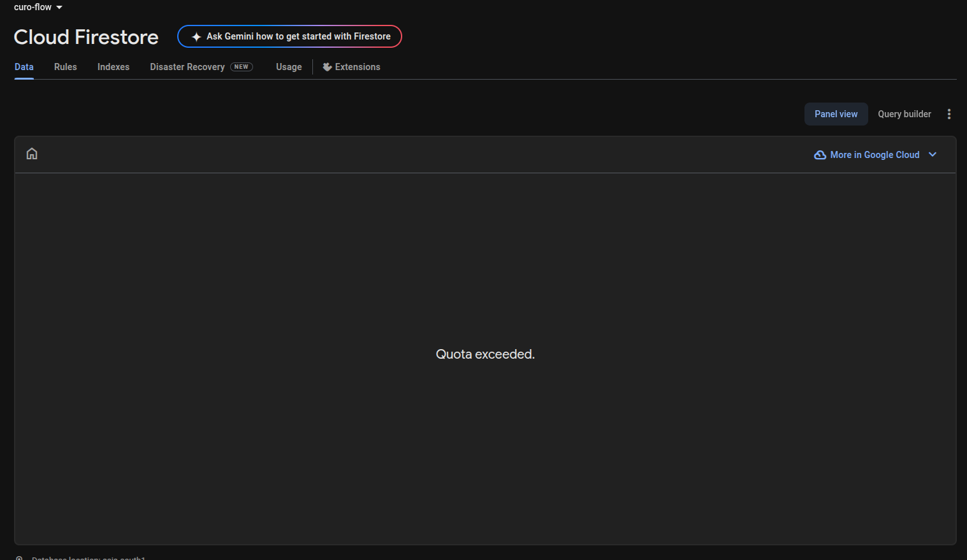The height and width of the screenshot is (560, 967).
Task: Click the Quota exceeded message
Action: (485, 354)
